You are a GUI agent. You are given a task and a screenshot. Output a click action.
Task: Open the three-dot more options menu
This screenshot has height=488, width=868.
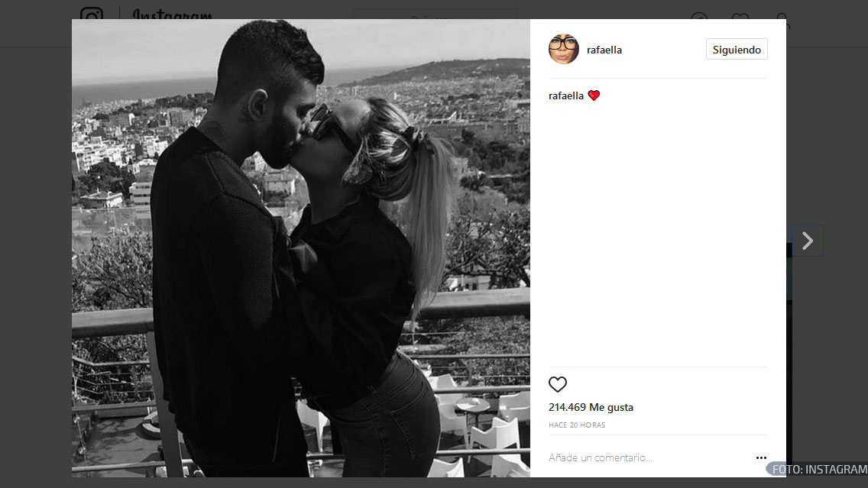(x=761, y=457)
